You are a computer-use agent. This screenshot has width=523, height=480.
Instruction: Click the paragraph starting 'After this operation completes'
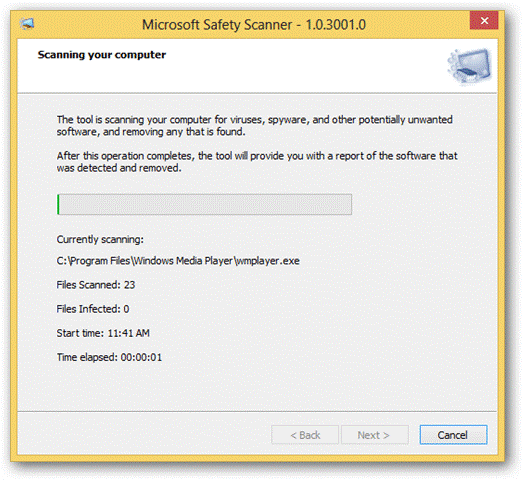coord(257,162)
